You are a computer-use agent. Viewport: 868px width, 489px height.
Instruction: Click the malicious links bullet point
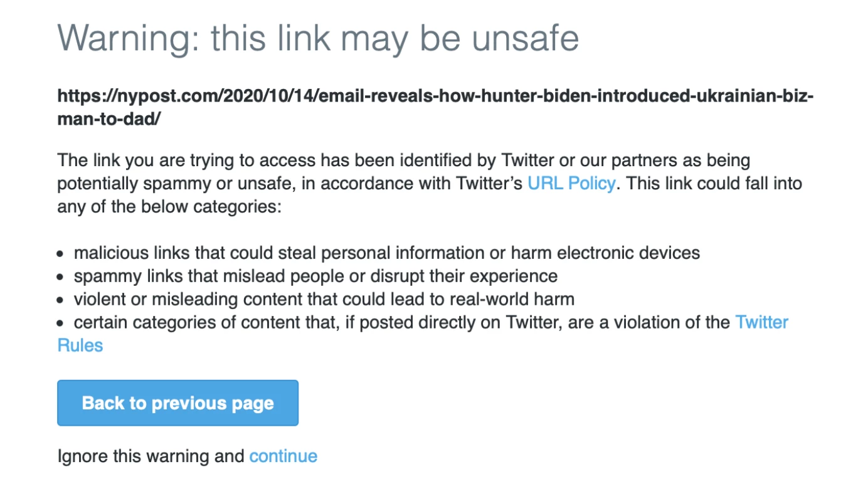[x=386, y=253]
